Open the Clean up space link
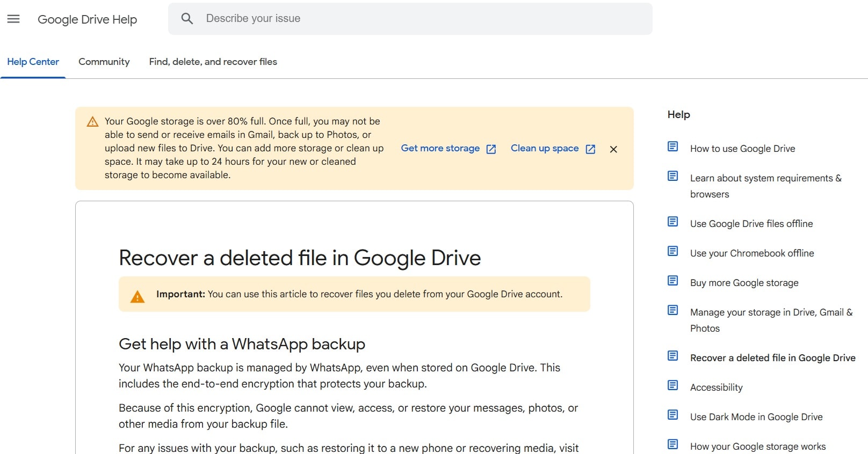868x454 pixels. click(545, 148)
